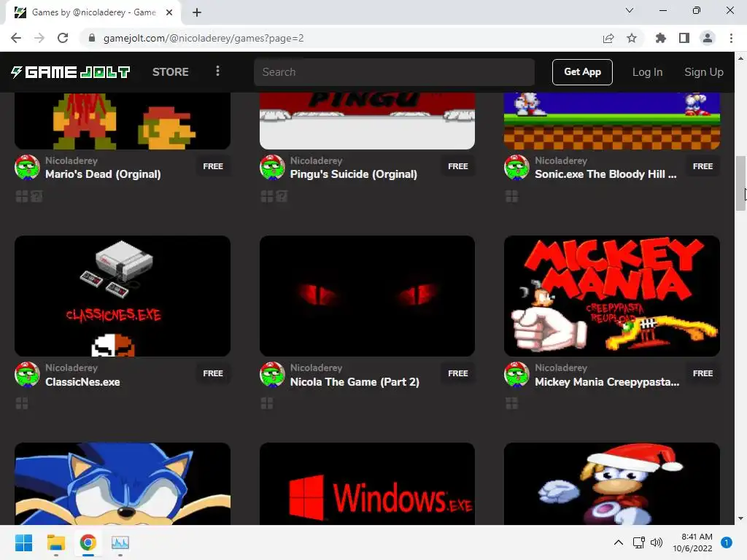Click the Sign Up link

click(704, 72)
